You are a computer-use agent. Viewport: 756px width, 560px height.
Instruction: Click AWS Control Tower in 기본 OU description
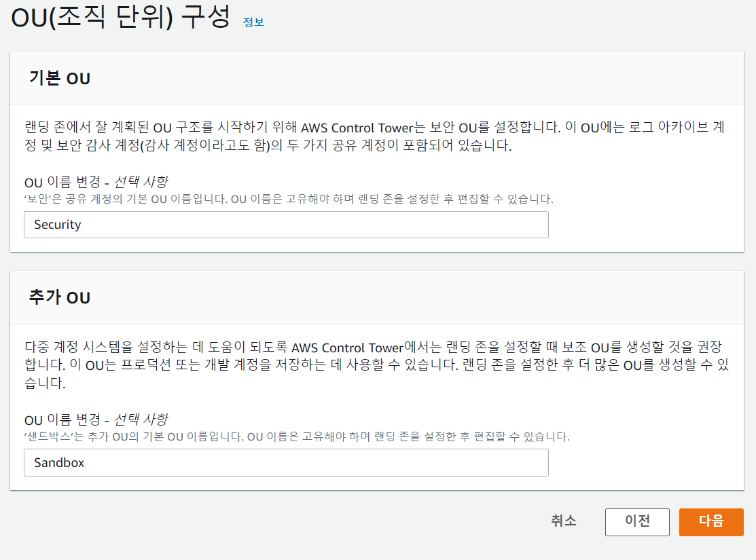[357, 127]
